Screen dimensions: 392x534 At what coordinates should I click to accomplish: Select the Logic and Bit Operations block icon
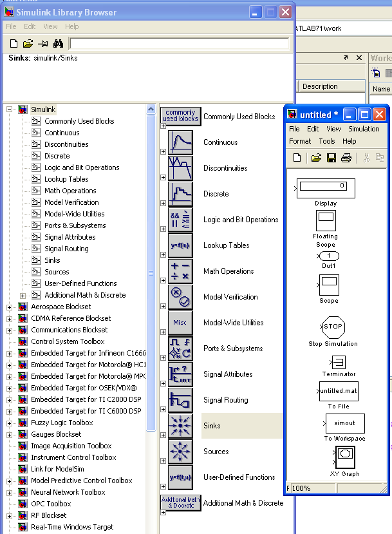(x=180, y=220)
